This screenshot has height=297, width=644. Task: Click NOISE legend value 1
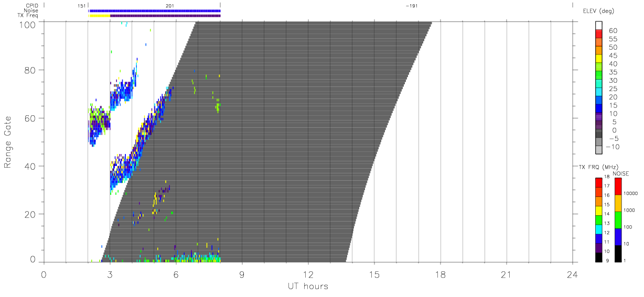(x=626, y=260)
